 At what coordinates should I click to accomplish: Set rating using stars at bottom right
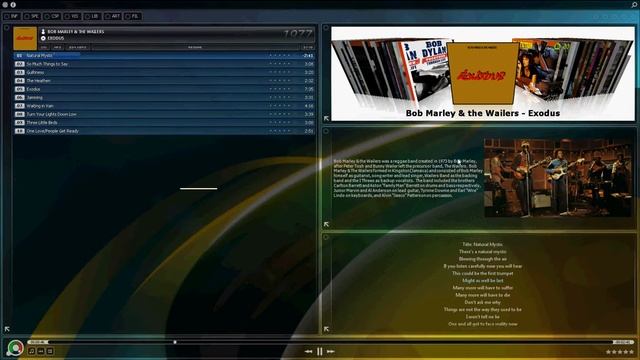coord(620,352)
